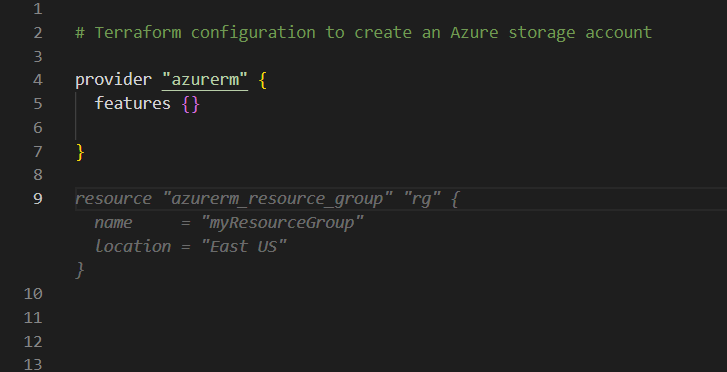Click suggested "rg" resource name

click(x=421, y=199)
